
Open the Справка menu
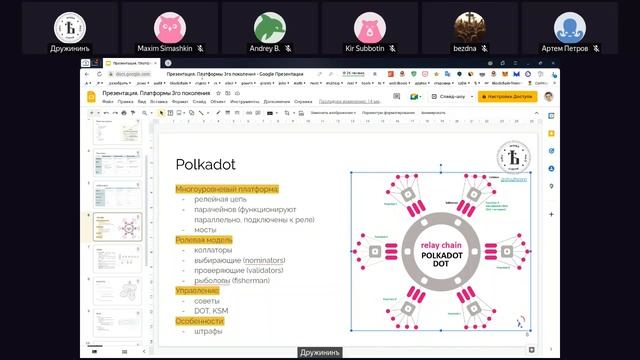[x=303, y=102]
